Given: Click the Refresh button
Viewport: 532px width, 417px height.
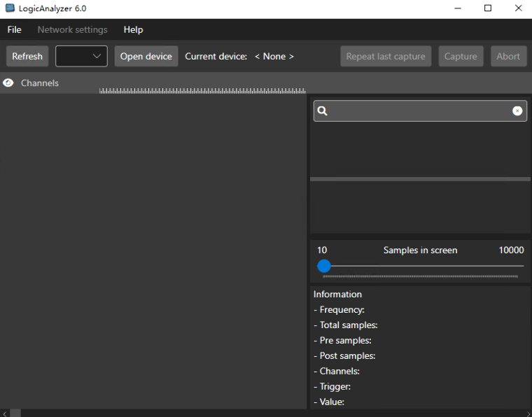Looking at the screenshot, I should coord(27,56).
